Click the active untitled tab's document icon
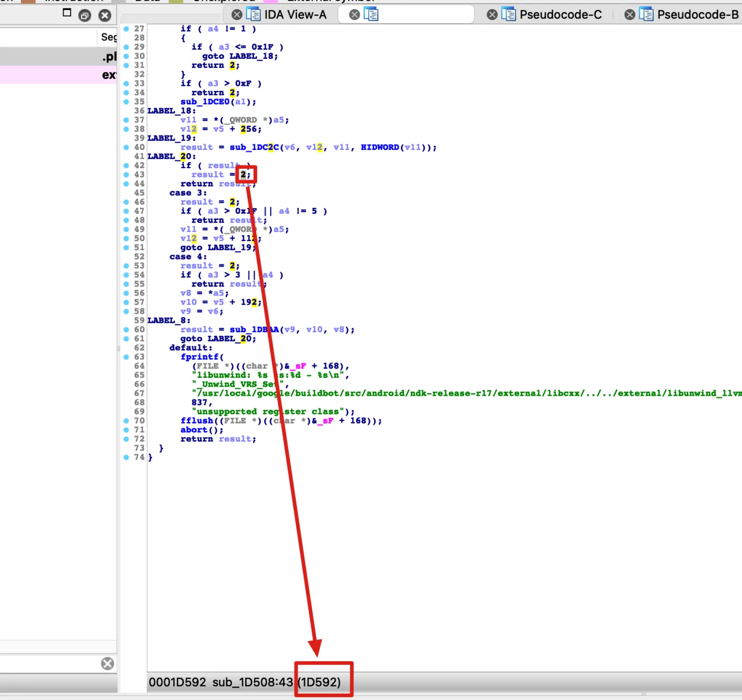This screenshot has width=742, height=700. click(371, 15)
